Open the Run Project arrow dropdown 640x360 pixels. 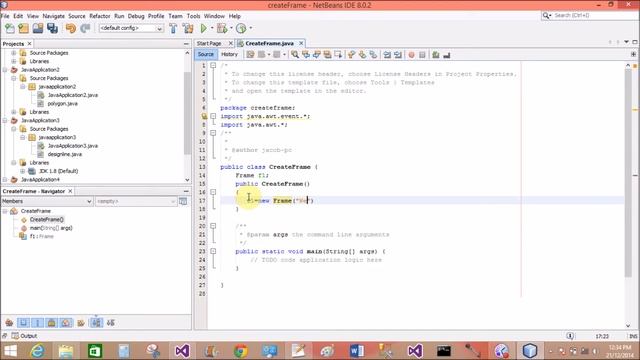click(x=212, y=28)
